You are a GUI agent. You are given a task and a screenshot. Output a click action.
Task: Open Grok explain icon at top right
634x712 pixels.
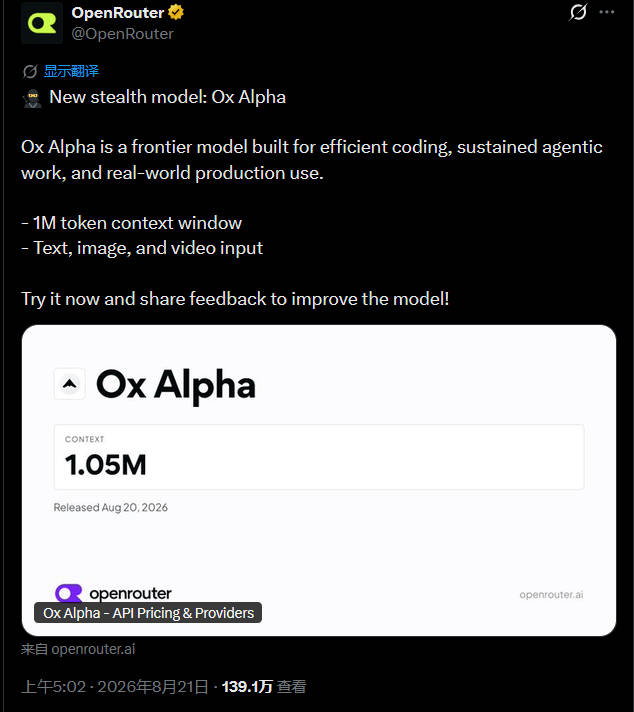(x=578, y=12)
